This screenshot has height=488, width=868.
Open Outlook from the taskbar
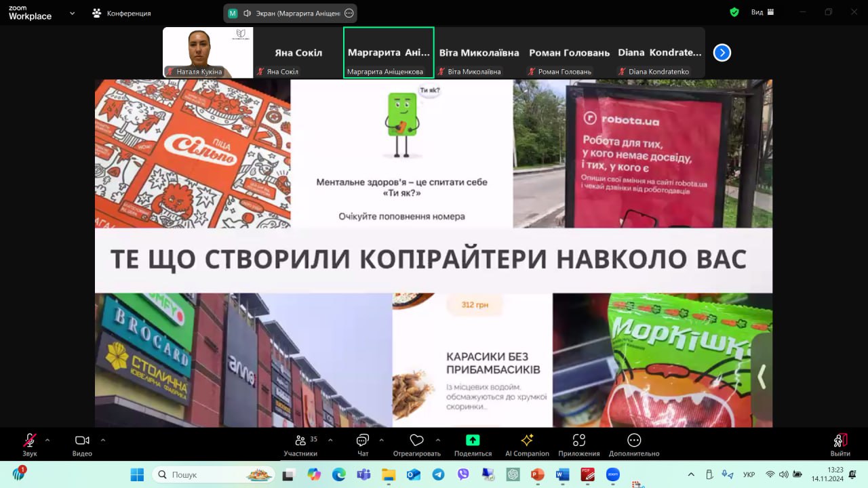tap(413, 474)
